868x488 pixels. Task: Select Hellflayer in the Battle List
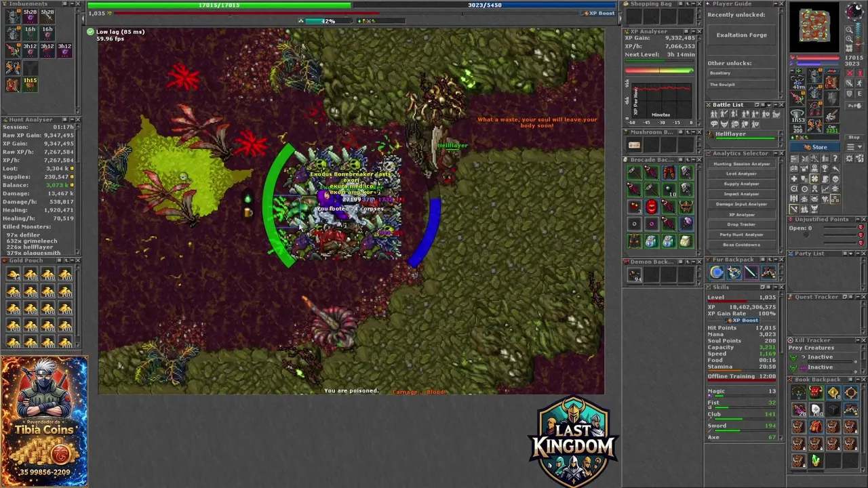(x=743, y=136)
